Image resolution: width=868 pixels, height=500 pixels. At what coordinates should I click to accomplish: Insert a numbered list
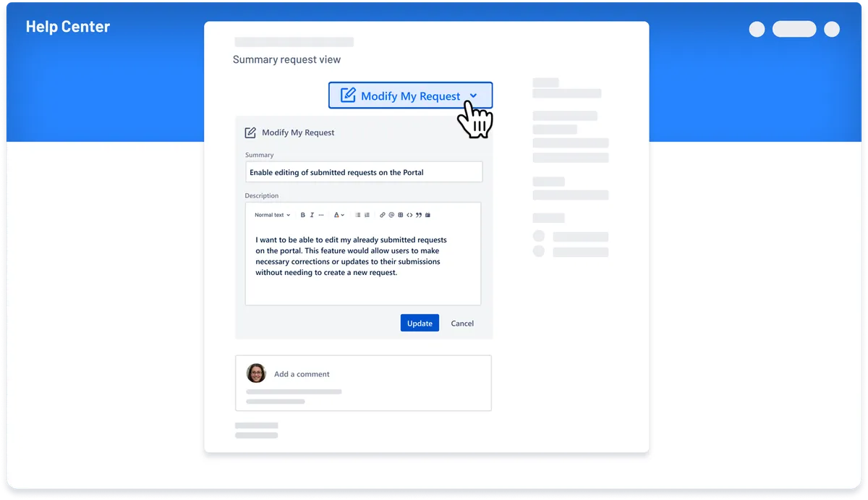(x=367, y=215)
